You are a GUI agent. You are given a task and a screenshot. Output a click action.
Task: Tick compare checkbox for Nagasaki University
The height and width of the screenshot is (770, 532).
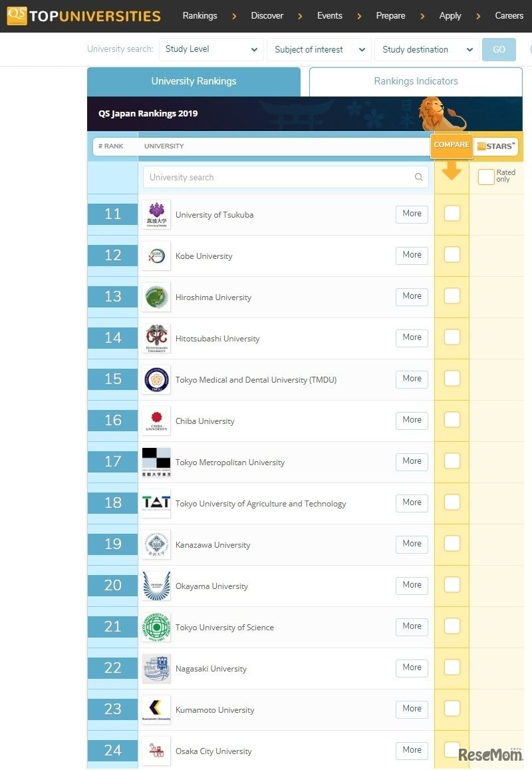coord(452,667)
